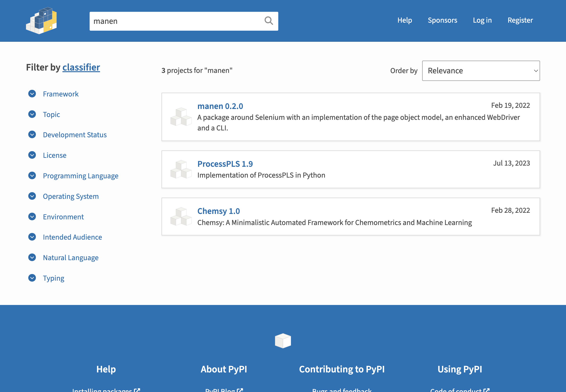Image resolution: width=566 pixels, height=392 pixels.
Task: Click the classifier link in the filter heading
Action: (81, 67)
